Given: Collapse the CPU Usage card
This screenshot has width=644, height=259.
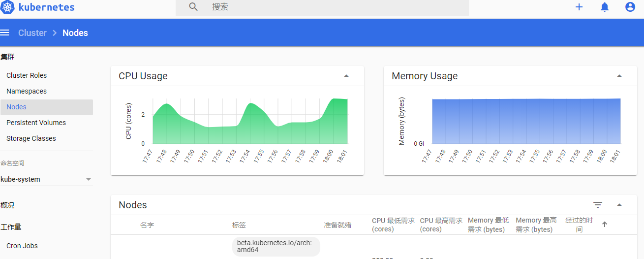Looking at the screenshot, I should (x=346, y=76).
